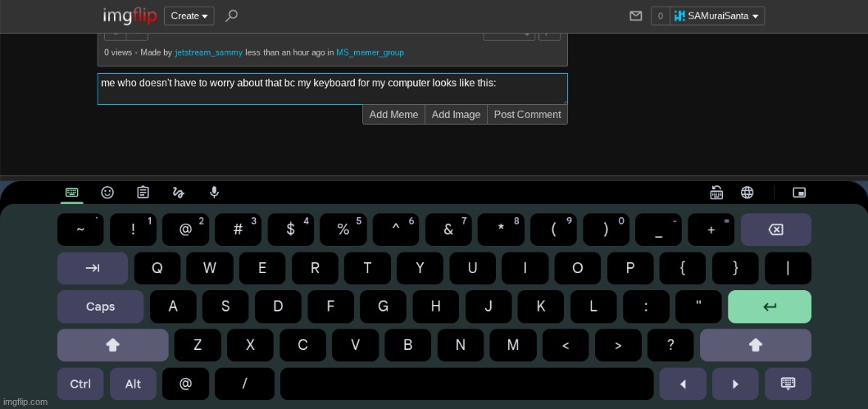Screen dimensions: 868x409
Task: Toggle the left Shift key
Action: pyautogui.click(x=112, y=345)
